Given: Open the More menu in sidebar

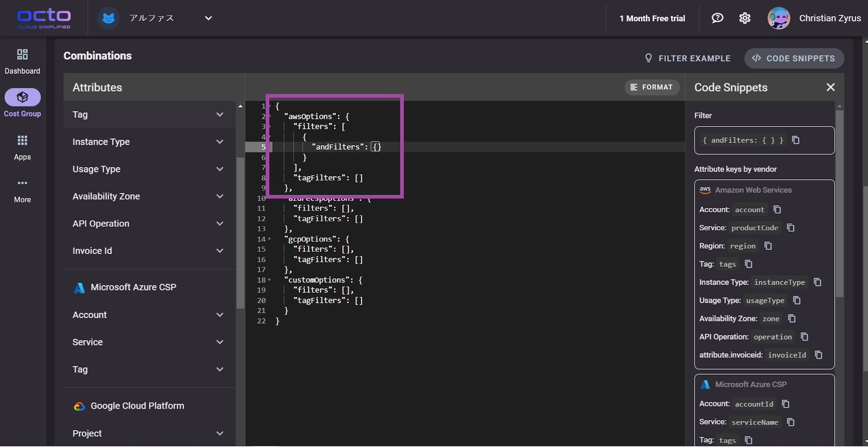Looking at the screenshot, I should coord(22,190).
